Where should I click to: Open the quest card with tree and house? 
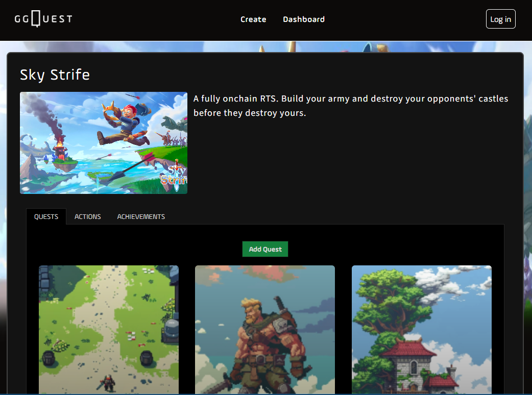(421, 330)
